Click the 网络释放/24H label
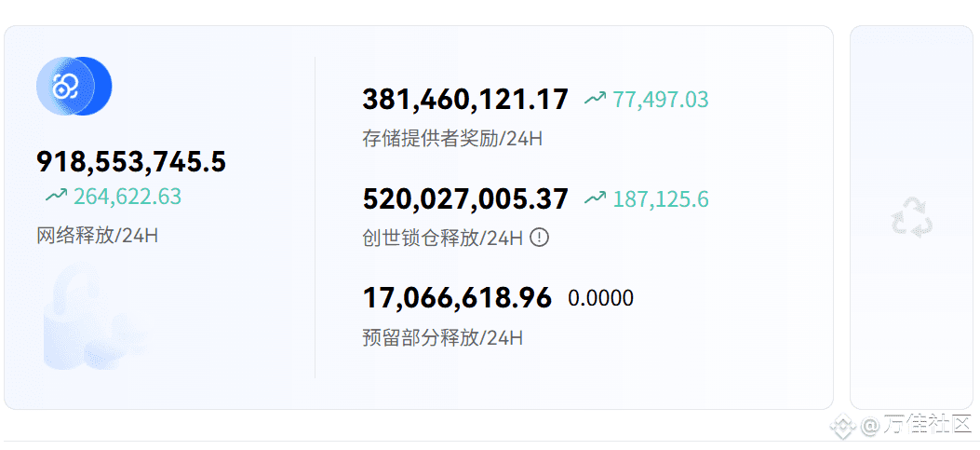This screenshot has height=450, width=980. tap(98, 236)
